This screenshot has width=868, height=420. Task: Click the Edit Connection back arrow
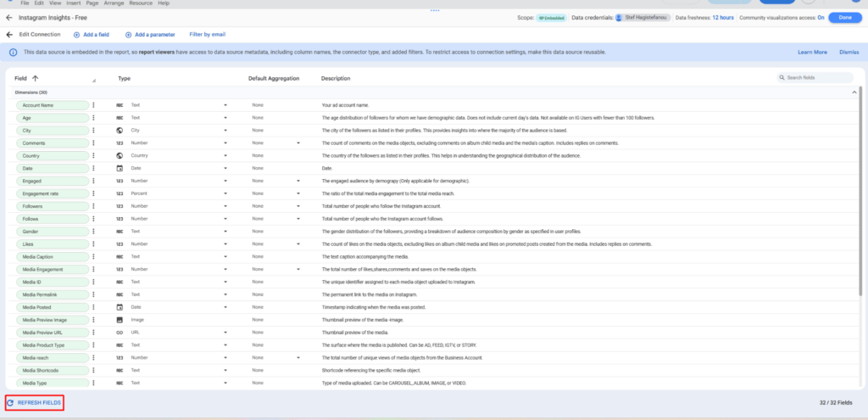pos(9,35)
